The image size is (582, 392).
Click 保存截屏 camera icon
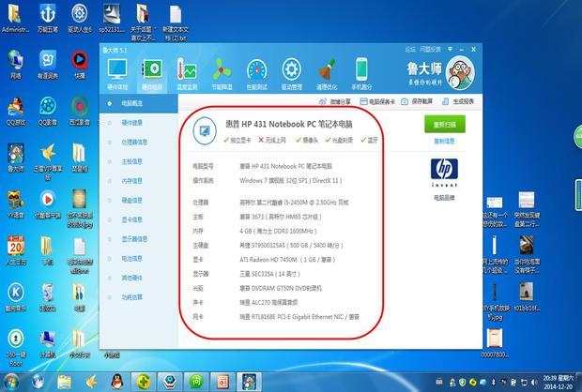[405, 101]
